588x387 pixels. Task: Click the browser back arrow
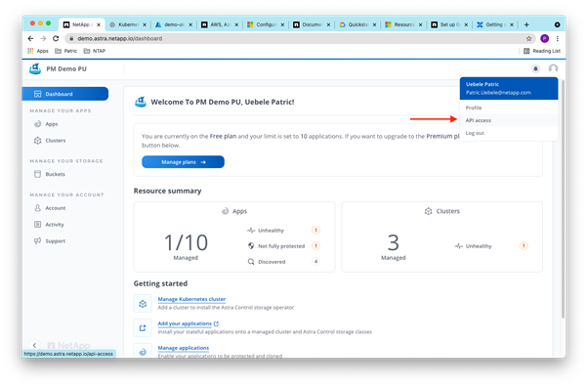(x=30, y=38)
